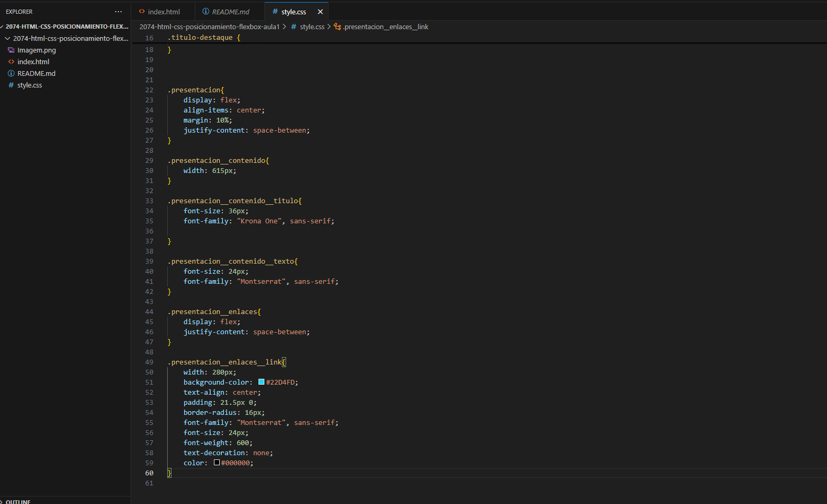827x504 pixels.
Task: Click the .presentacion__contenido__titulo selector
Action: pos(235,201)
